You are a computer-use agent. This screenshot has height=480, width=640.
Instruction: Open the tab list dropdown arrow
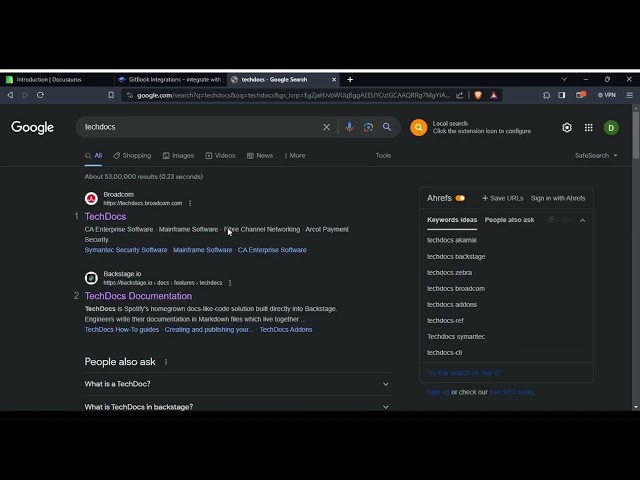click(x=564, y=79)
